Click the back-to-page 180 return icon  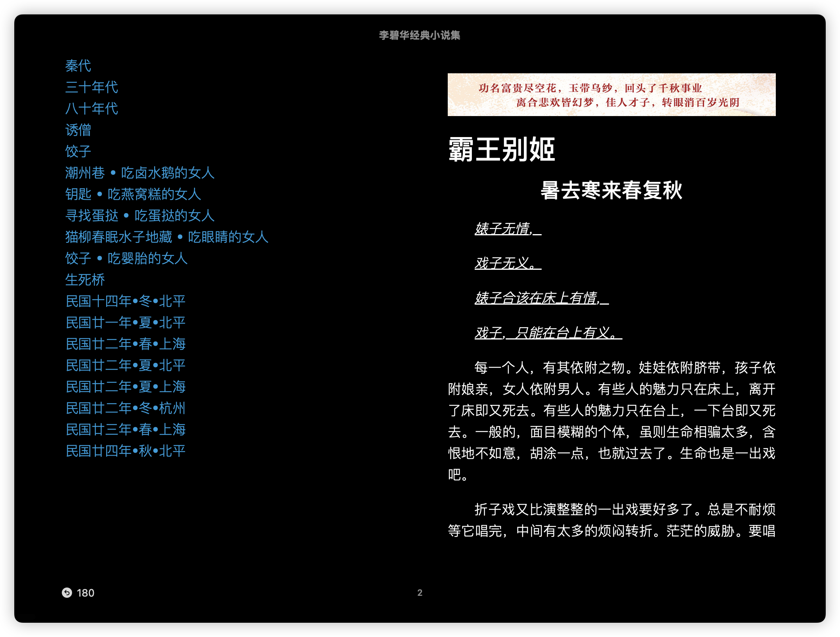click(x=67, y=592)
